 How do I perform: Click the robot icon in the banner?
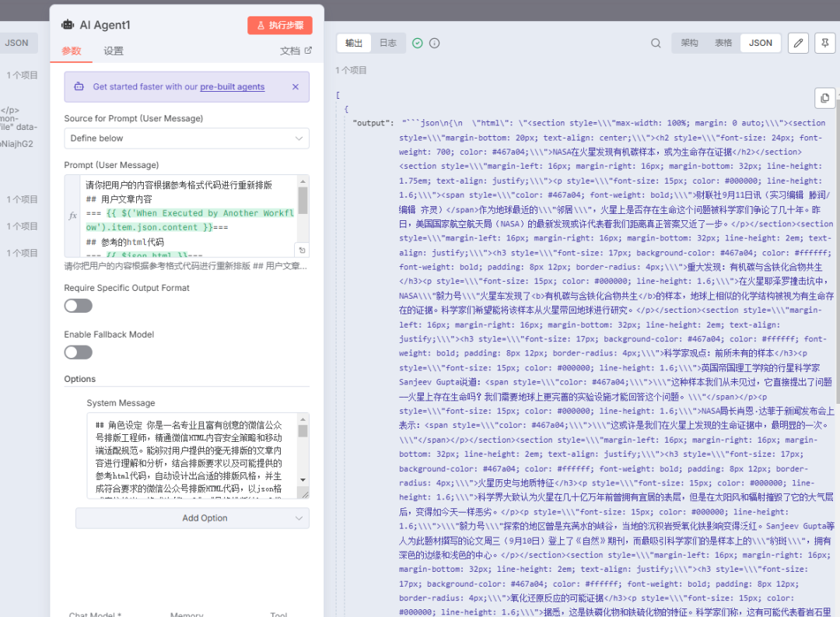(x=79, y=86)
